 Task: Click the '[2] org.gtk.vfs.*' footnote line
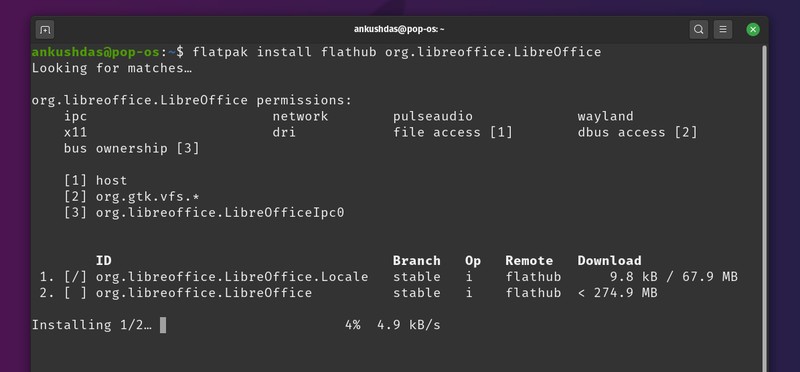point(132,196)
